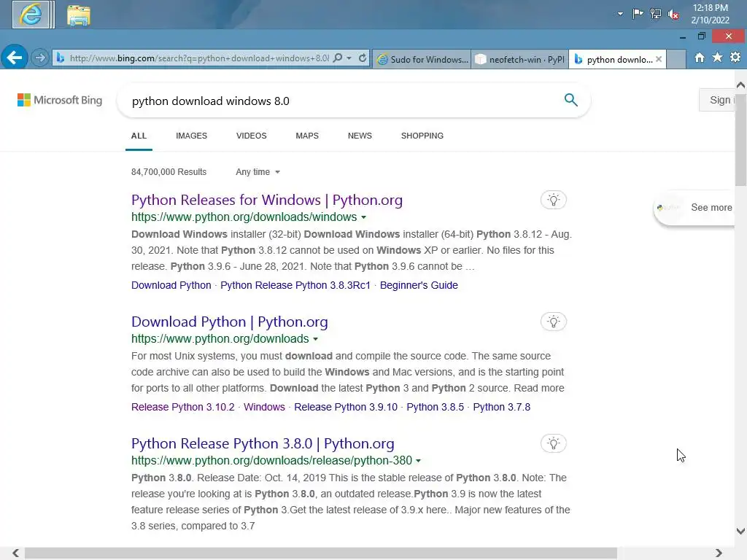This screenshot has width=747, height=560.
Task: Switch to the neofetch-win PyPI tab
Action: [519, 60]
